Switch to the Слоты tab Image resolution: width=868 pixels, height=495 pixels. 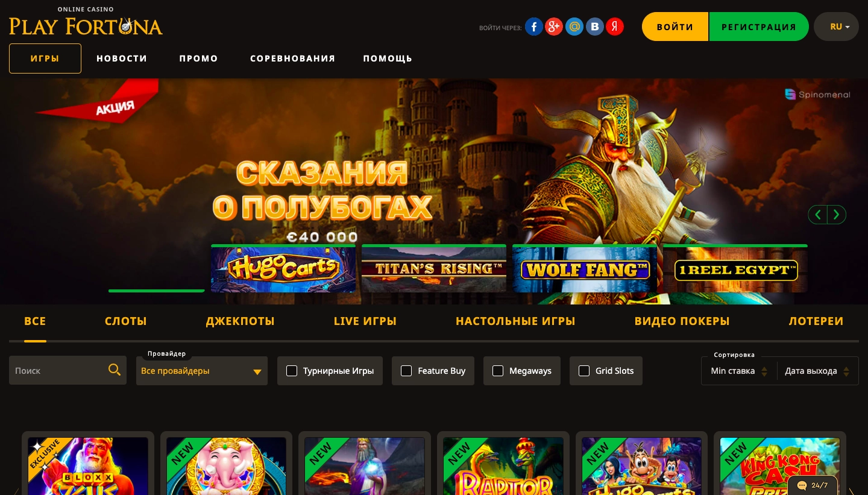(x=126, y=321)
